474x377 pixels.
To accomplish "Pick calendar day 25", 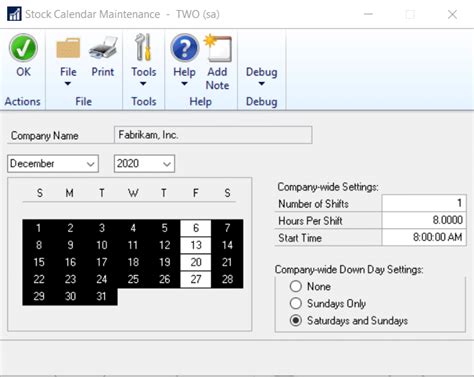I will [133, 279].
